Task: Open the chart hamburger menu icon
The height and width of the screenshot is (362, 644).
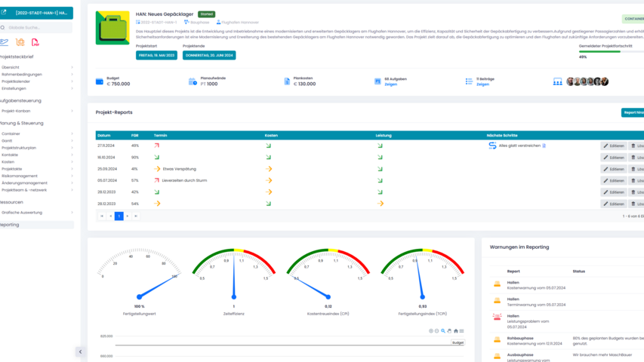Action: (x=461, y=331)
